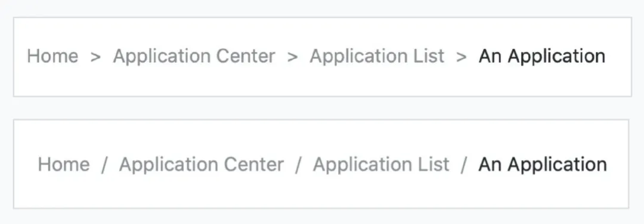Screen dimensions: 644x224
Task: Go to Home in the arrow-separated breadcrumb
Action: (52, 56)
